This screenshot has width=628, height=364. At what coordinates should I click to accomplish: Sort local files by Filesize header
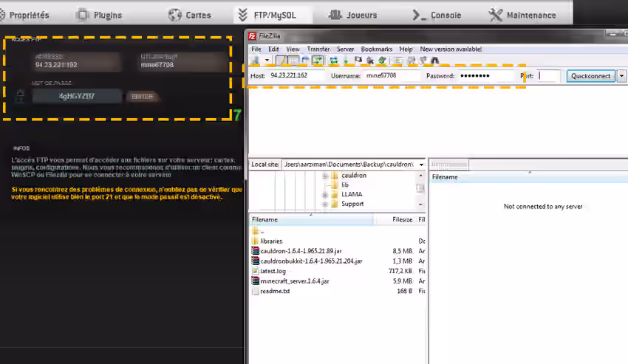pos(395,219)
